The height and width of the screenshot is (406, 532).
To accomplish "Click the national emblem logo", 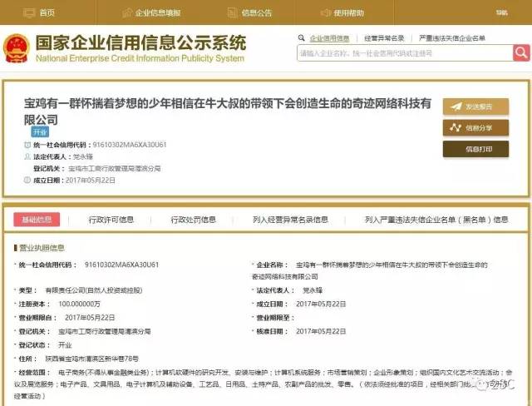I will (16, 47).
